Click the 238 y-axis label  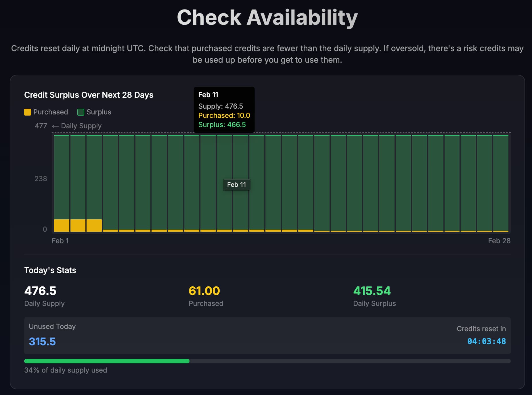41,179
